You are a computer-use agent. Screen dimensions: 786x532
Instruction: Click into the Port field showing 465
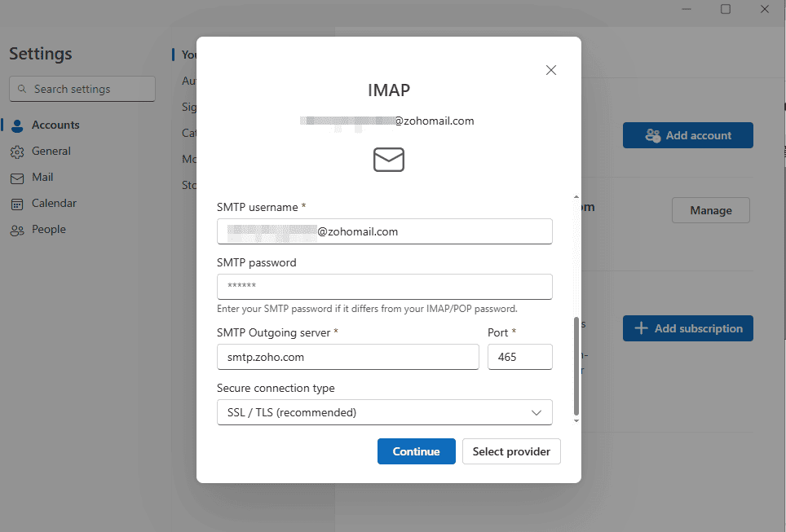[520, 357]
